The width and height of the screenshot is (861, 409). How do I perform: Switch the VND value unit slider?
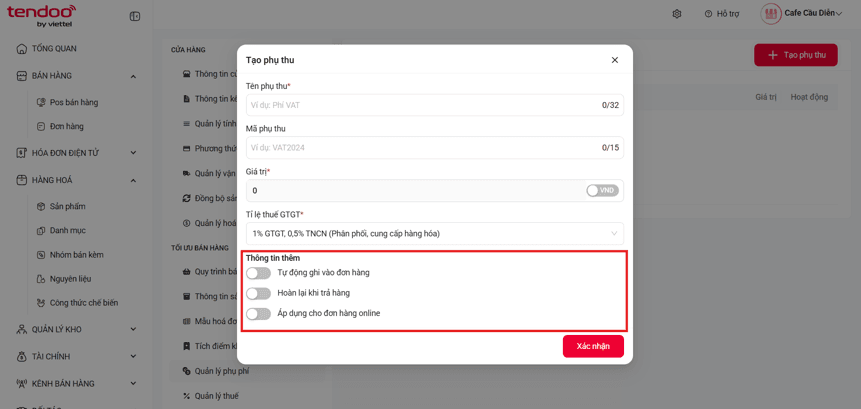coord(602,191)
